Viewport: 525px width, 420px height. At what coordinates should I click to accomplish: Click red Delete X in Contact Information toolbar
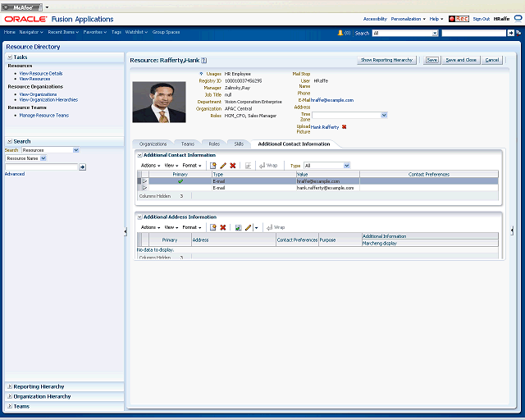(x=233, y=166)
